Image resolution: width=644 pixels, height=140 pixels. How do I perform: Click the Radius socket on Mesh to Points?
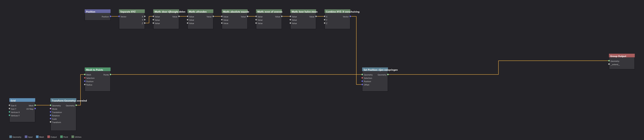pos(85,85)
